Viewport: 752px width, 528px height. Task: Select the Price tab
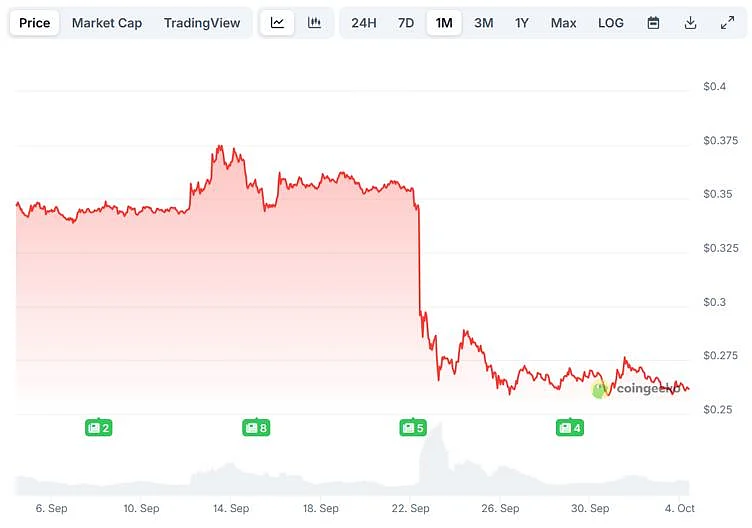coord(35,23)
